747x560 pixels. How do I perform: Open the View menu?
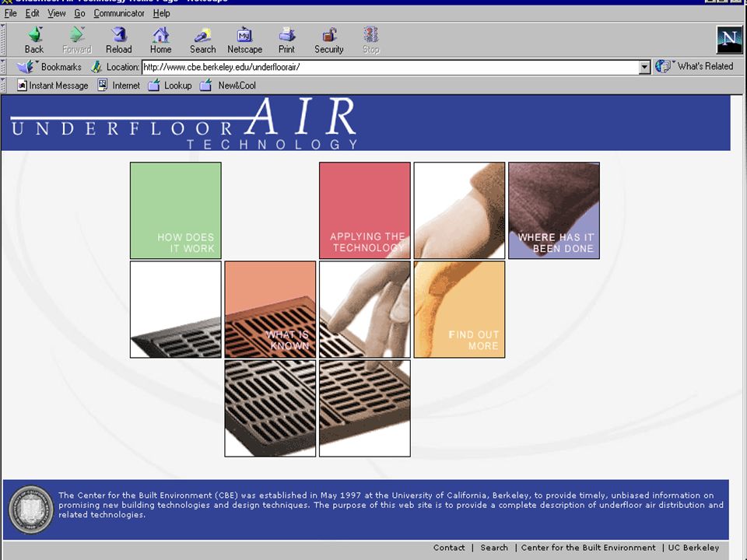(56, 13)
